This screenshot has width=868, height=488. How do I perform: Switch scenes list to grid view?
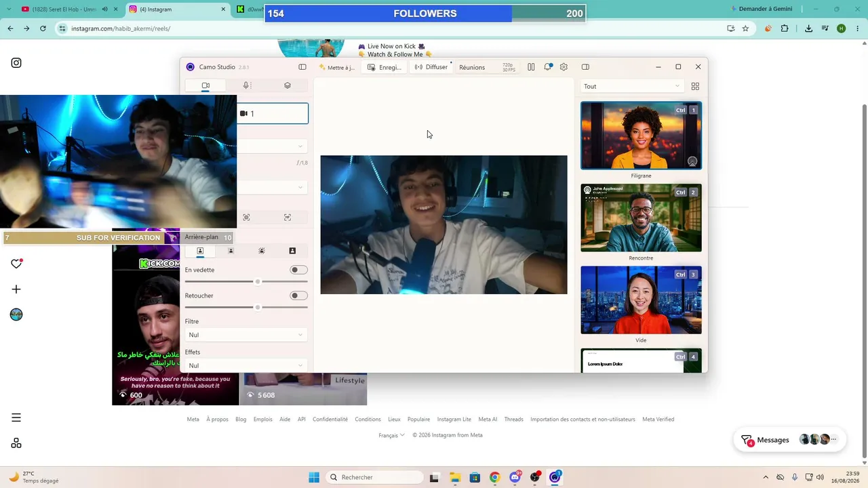pos(695,86)
